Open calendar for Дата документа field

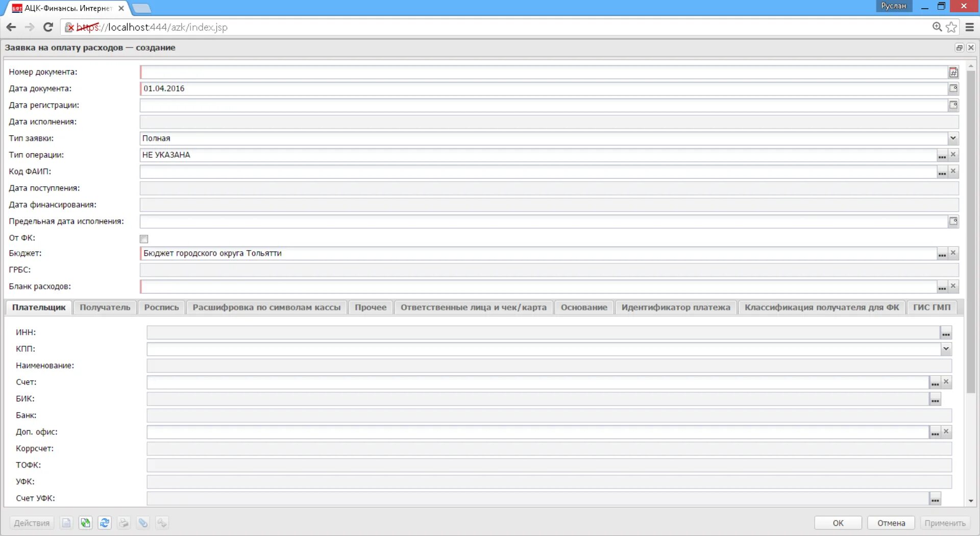953,89
